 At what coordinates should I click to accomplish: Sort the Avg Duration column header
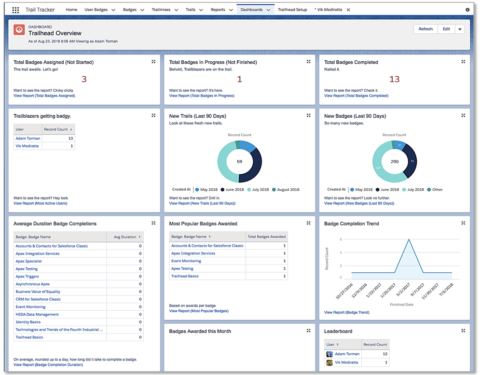(x=125, y=237)
